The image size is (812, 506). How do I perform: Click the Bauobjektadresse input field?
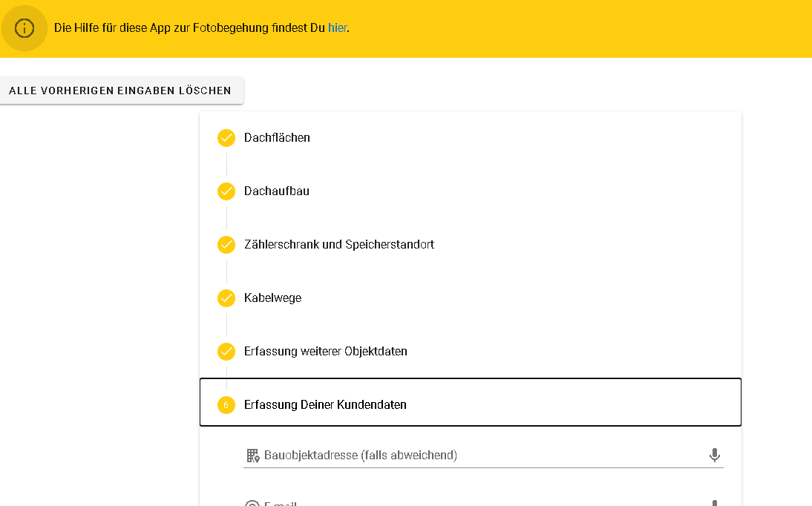coord(475,455)
